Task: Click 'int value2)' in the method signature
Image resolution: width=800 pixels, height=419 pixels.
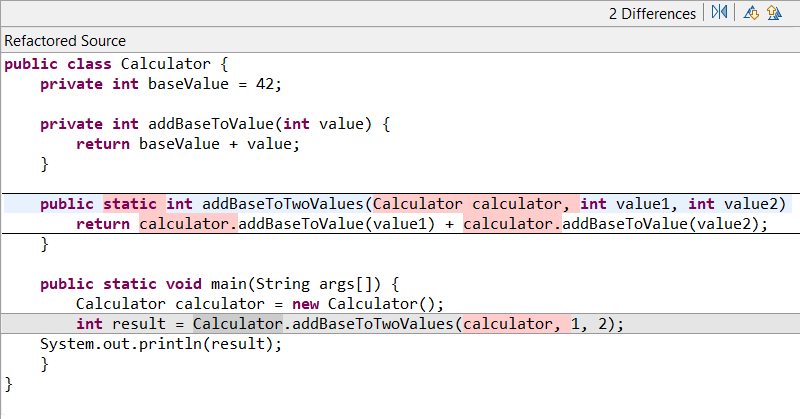Action: [737, 204]
